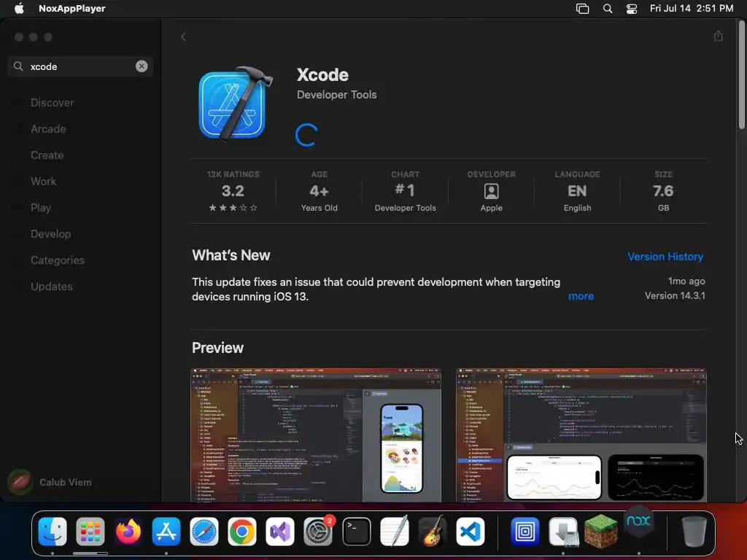
Task: Open Version History link
Action: pos(665,256)
